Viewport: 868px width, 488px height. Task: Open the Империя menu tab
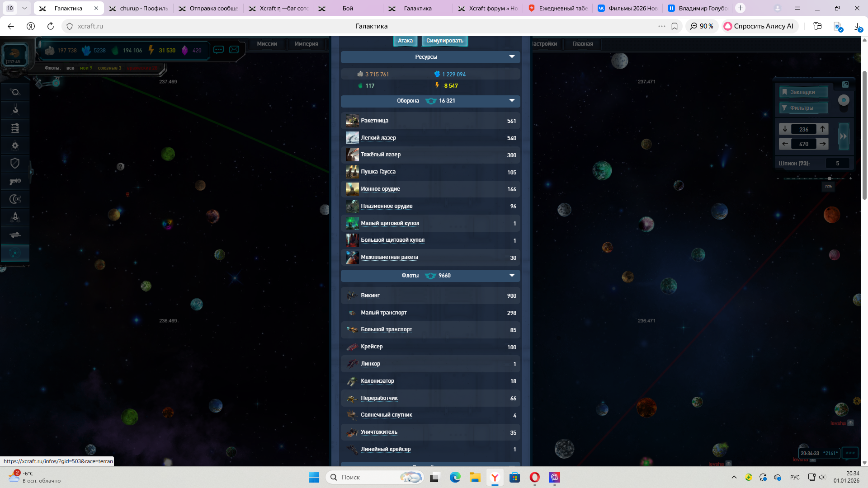pyautogui.click(x=306, y=44)
